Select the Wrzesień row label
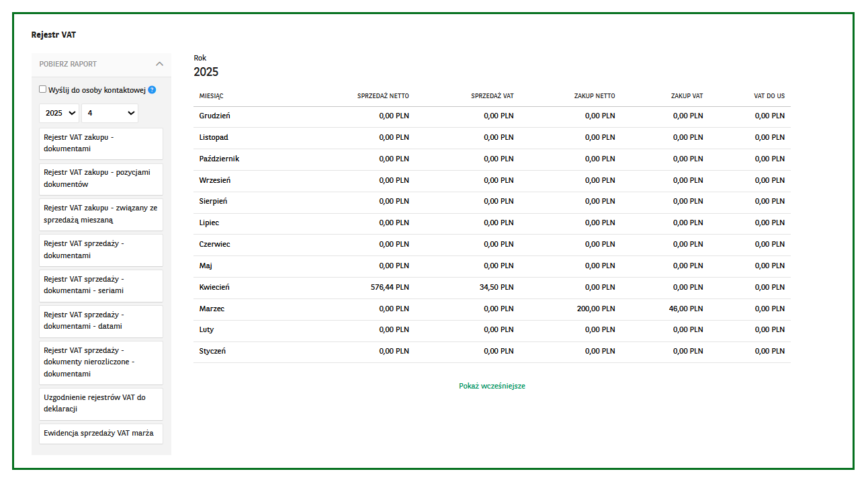868x484 pixels. 215,180
